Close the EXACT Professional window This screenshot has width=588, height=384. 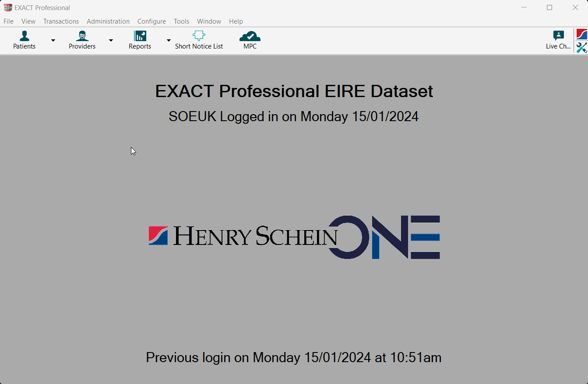point(575,7)
